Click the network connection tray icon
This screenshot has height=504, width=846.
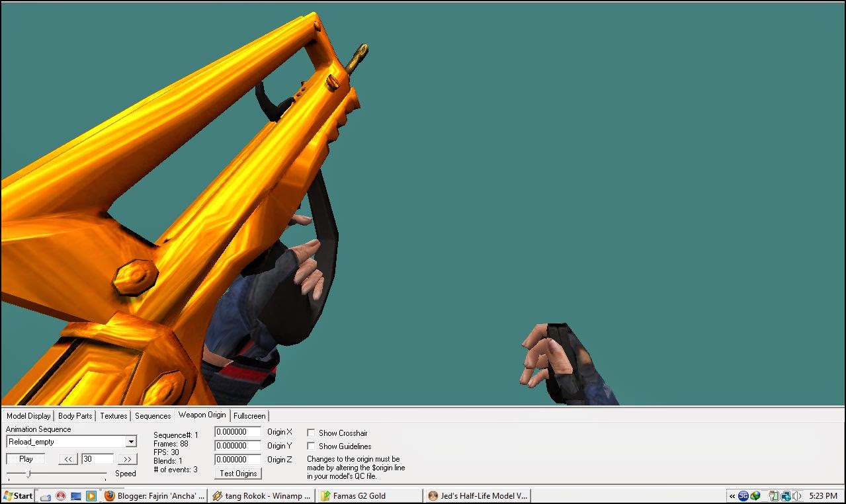tap(785, 495)
